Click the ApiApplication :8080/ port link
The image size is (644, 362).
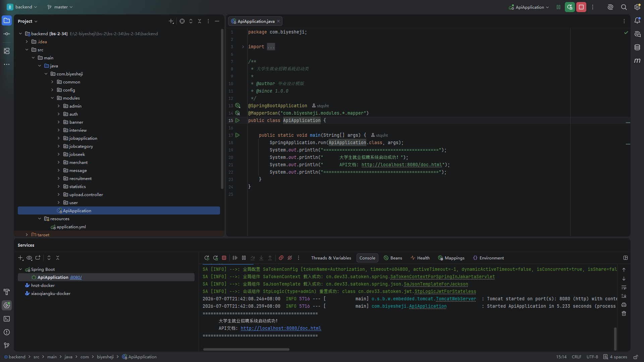(76, 277)
